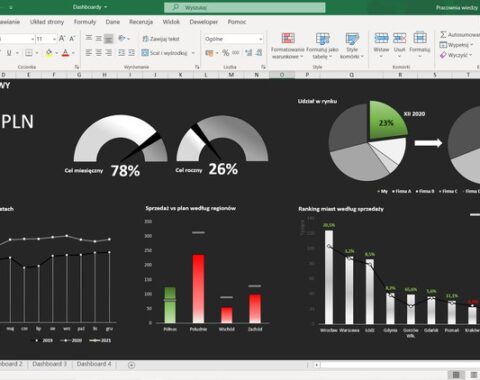
Task: Click the Wyczyść button
Action: point(456,55)
